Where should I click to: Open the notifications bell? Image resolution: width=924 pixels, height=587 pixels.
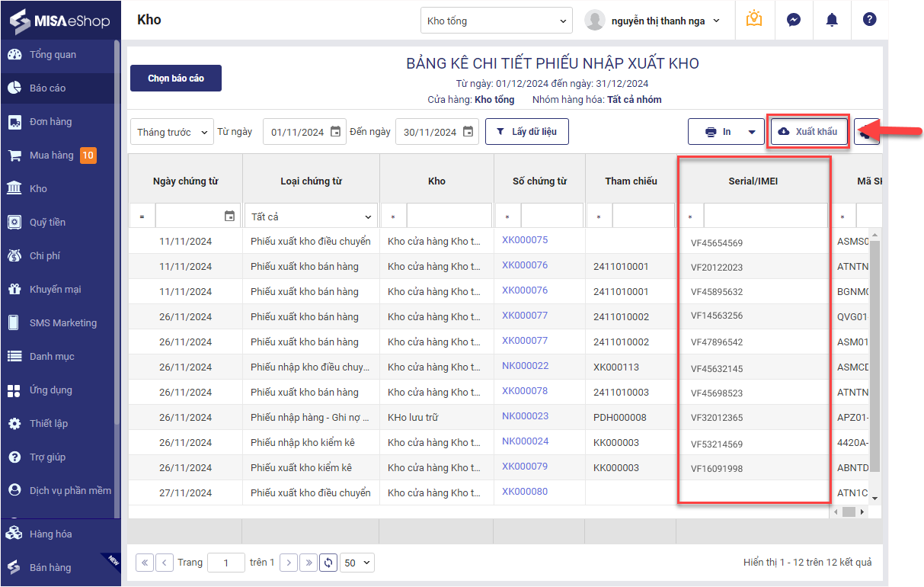(x=831, y=20)
